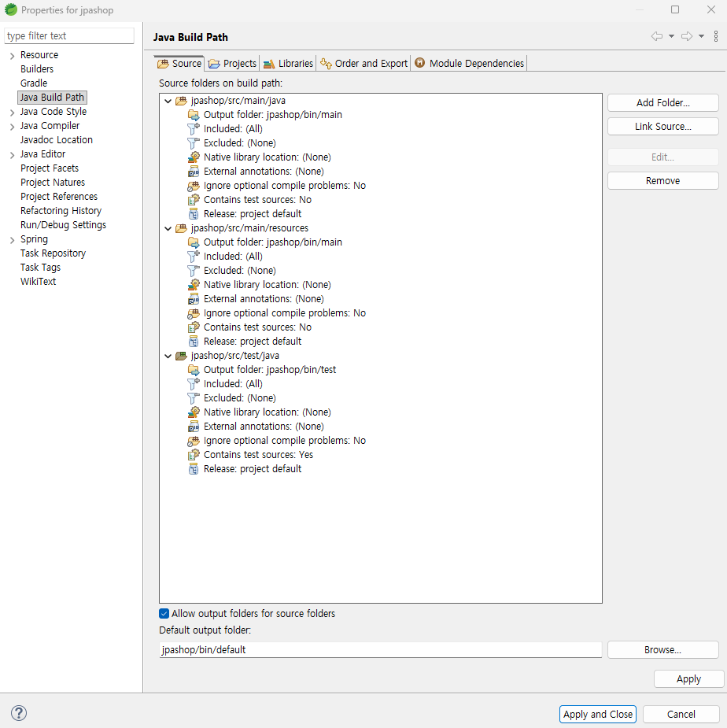Viewport: 727px width, 728px height.
Task: Click the jpashop/src/main/resources folder icon
Action: (181, 228)
